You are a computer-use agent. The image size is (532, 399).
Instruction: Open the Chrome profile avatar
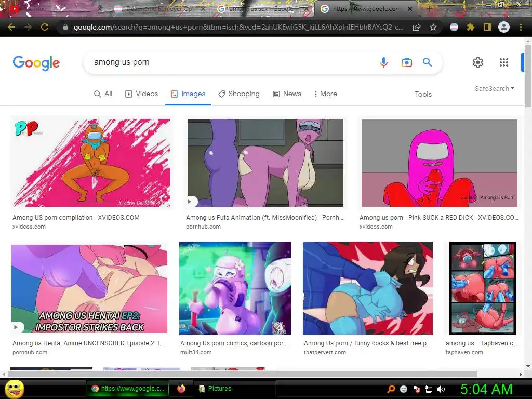pos(504,27)
